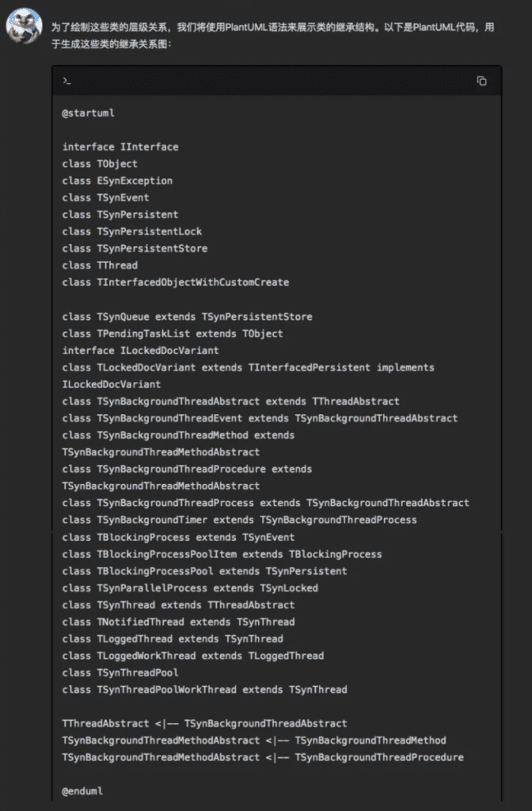Click the last arrow line ending in TSynBackgroundThreadProcedure
The height and width of the screenshot is (811, 532).
[263, 757]
